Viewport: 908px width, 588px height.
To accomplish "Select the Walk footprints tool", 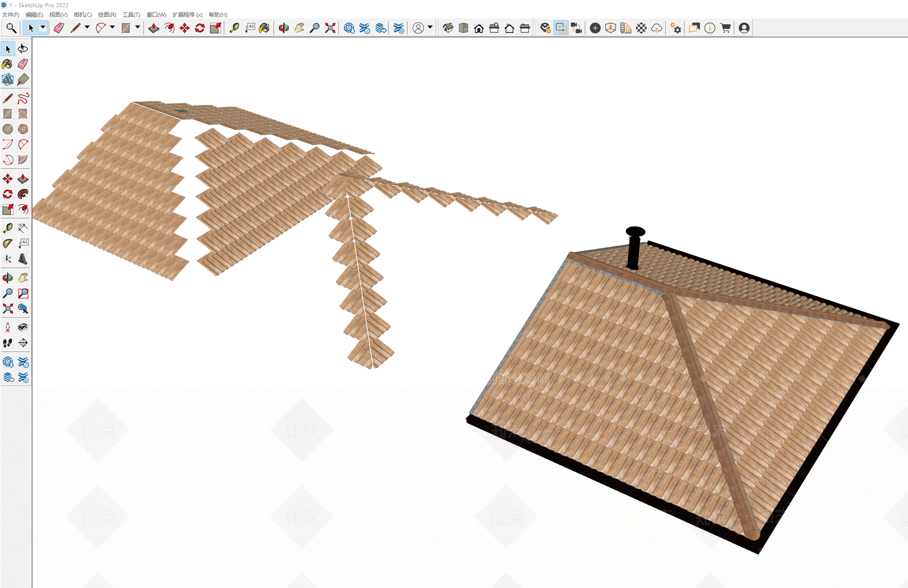I will pyautogui.click(x=7, y=343).
